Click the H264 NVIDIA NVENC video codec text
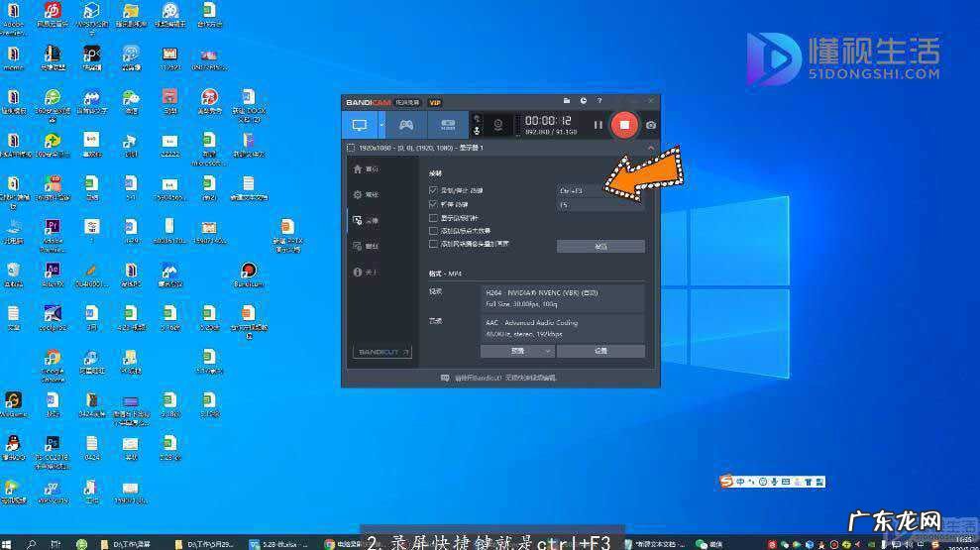The width and height of the screenshot is (980, 550). point(541,292)
